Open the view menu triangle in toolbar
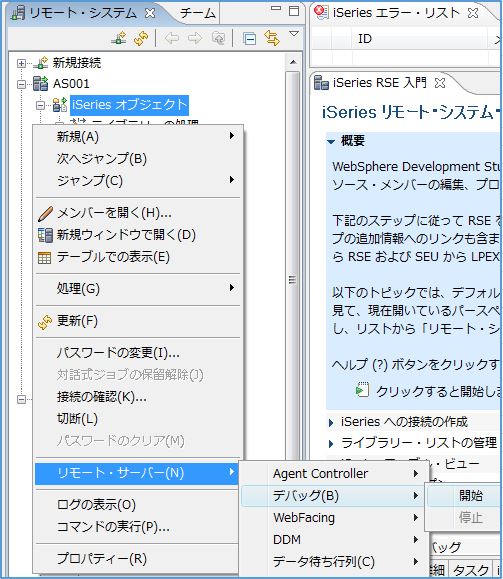Viewport: 503px width, 579px height. coord(294,34)
